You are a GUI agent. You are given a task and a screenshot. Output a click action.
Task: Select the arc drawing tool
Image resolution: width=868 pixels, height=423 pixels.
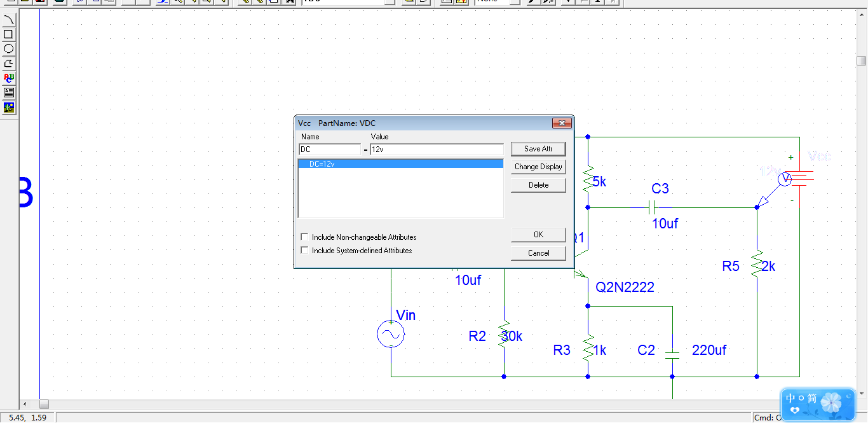[x=9, y=20]
